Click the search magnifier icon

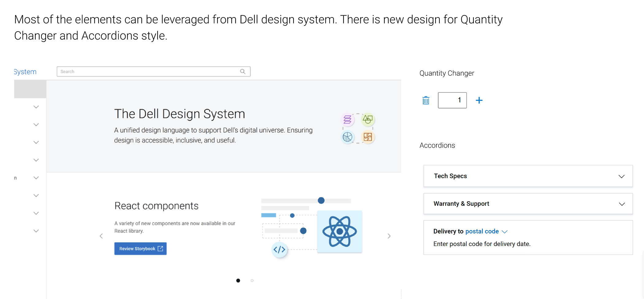click(243, 71)
